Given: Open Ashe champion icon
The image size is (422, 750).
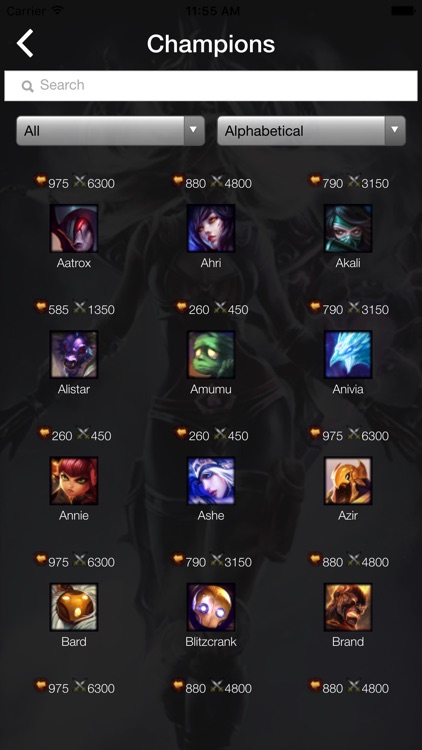Looking at the screenshot, I should pyautogui.click(x=211, y=481).
